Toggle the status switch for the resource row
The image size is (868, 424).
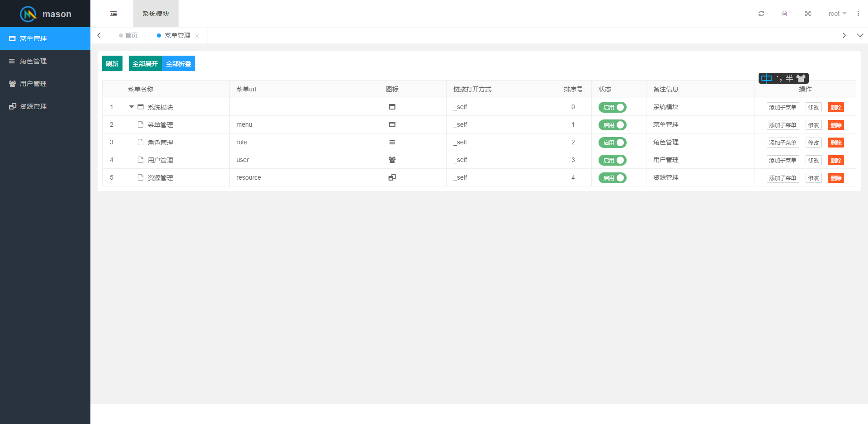tap(612, 177)
